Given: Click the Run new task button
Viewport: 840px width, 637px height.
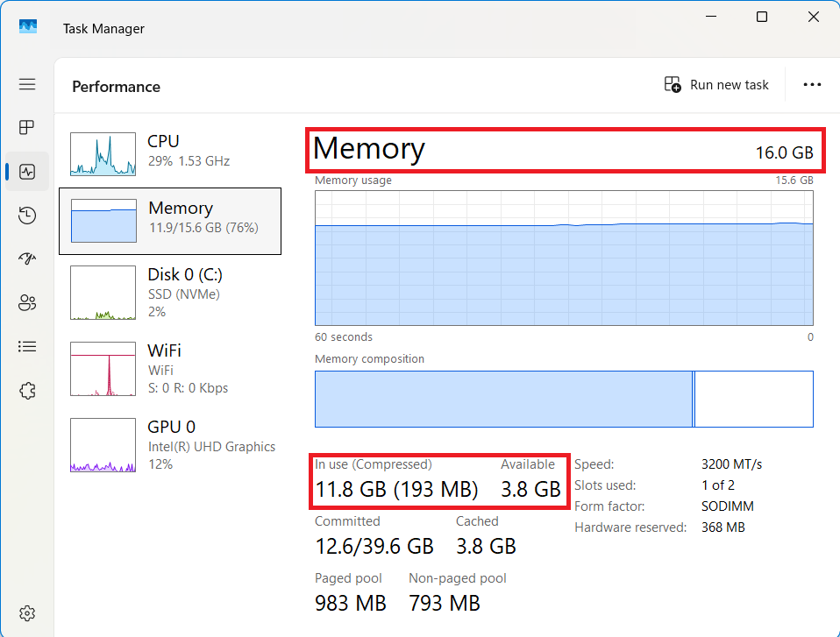Looking at the screenshot, I should click(716, 85).
